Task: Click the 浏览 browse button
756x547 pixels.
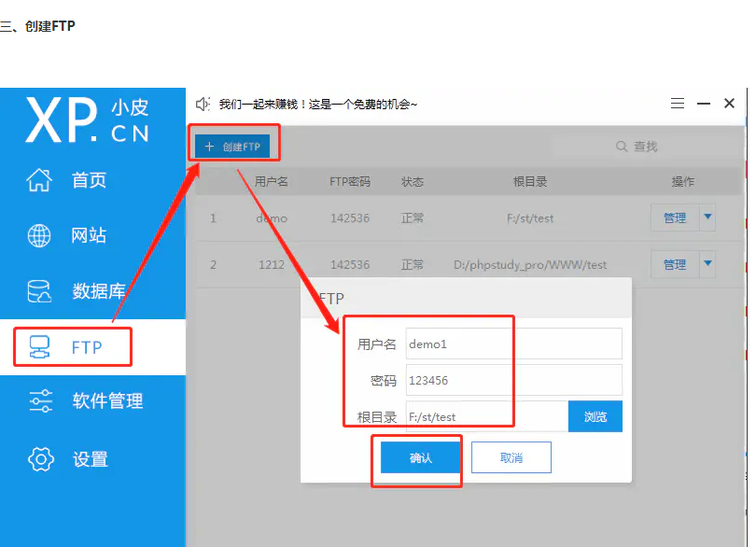Action: click(595, 416)
